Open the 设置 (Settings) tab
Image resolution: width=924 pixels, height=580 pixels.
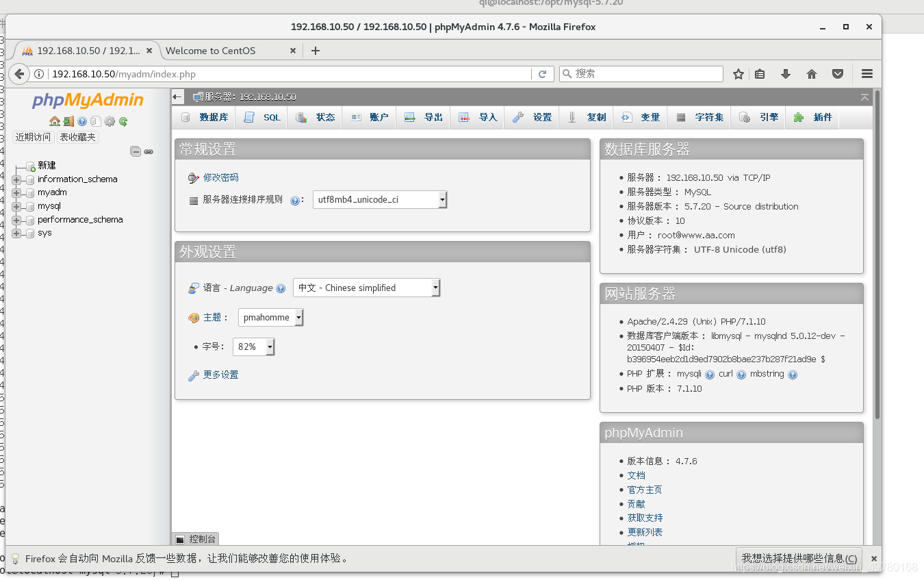532,118
